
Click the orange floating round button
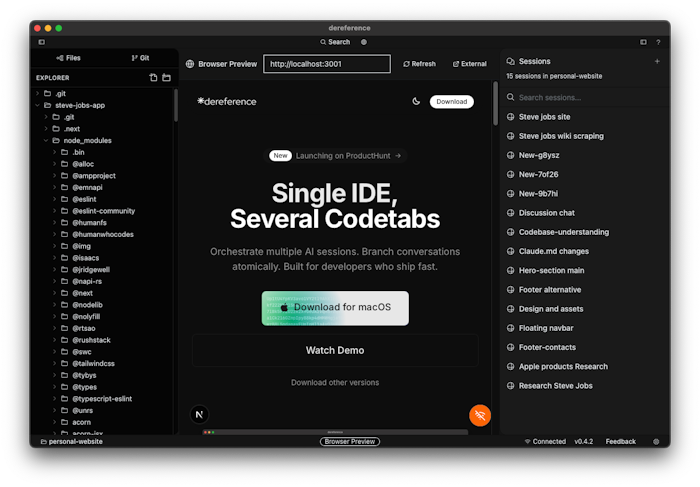tap(480, 416)
